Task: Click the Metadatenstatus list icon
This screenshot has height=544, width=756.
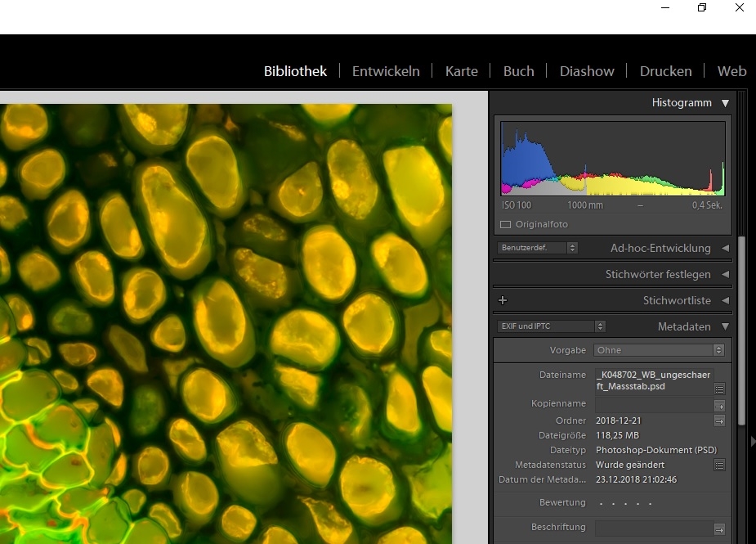Action: 719,465
